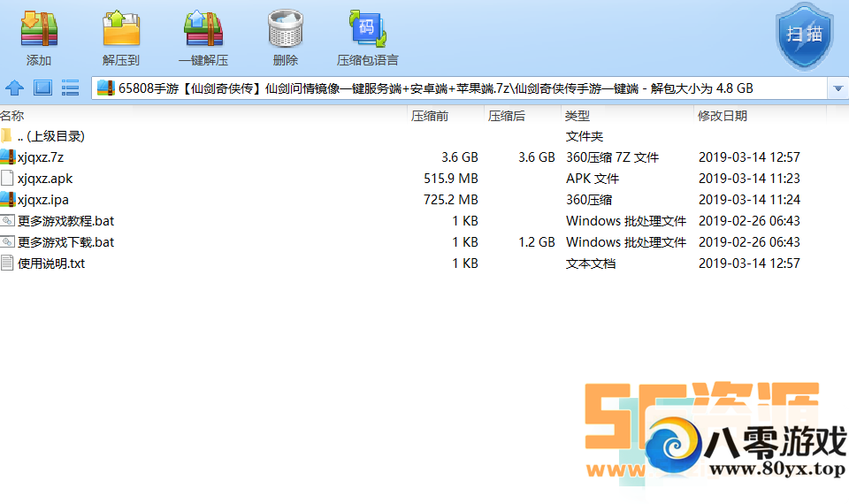Click the archive icon beside xjqxz.7z
849x504 pixels.
click(x=8, y=157)
